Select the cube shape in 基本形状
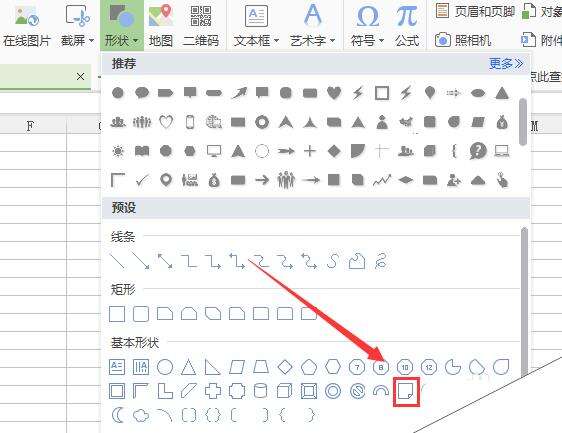 pos(285,391)
